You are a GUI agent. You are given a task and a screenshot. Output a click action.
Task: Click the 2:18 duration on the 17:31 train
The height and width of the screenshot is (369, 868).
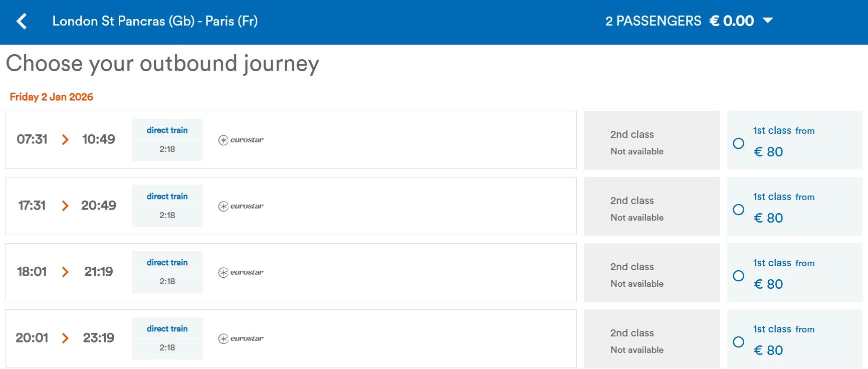167,215
